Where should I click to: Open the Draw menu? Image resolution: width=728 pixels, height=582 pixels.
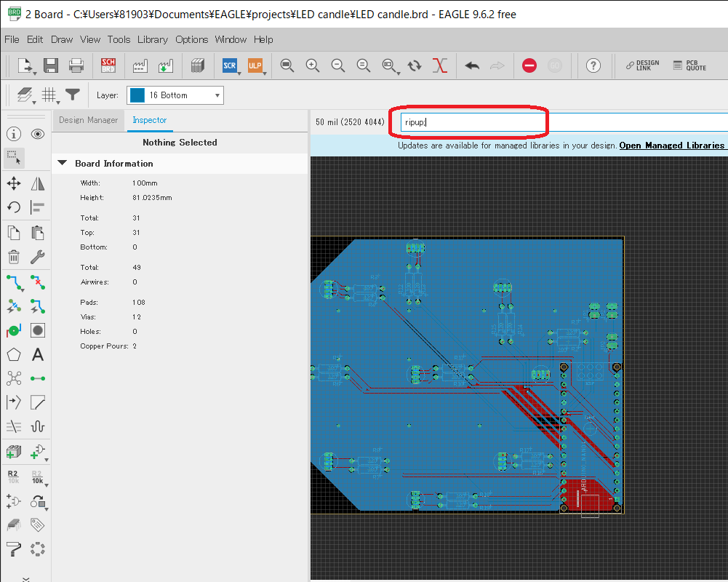point(62,39)
